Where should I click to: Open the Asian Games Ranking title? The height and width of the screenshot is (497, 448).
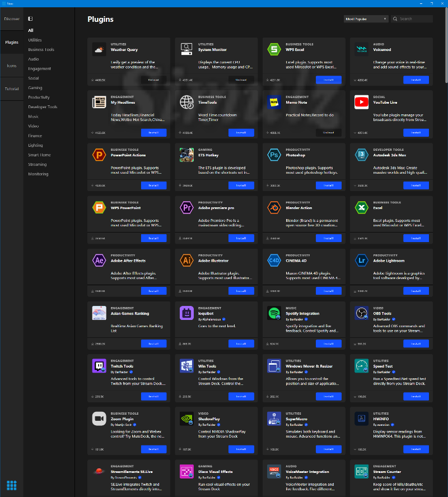coord(130,313)
